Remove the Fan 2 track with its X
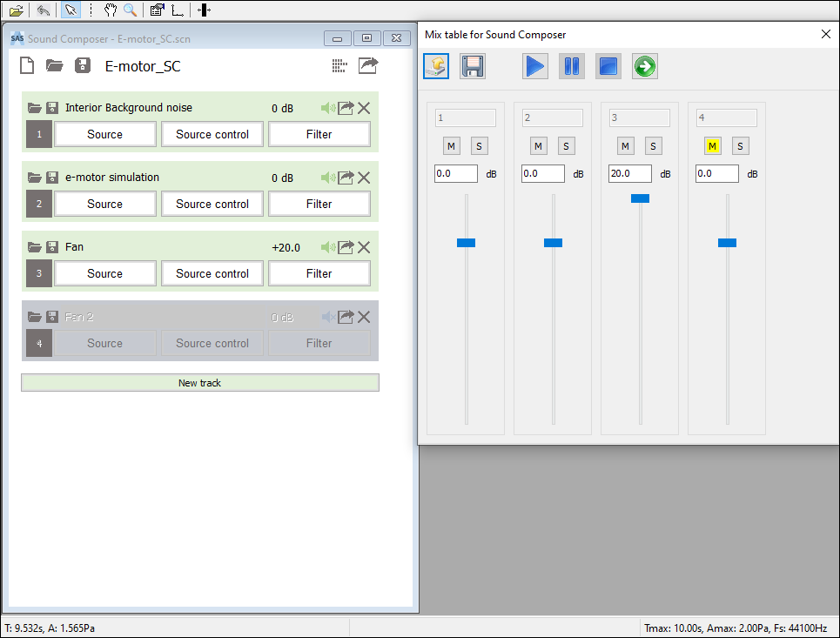This screenshot has height=638, width=840. (x=363, y=317)
